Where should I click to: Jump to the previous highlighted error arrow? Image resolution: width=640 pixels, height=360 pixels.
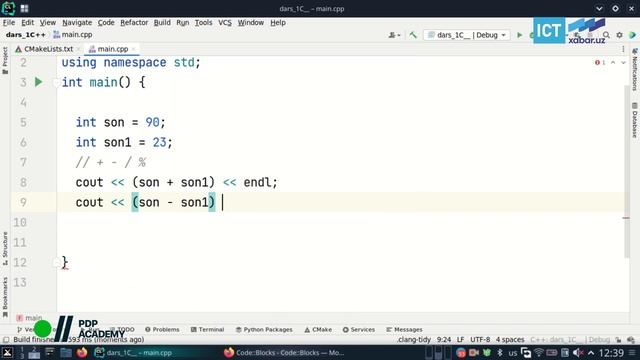613,62
